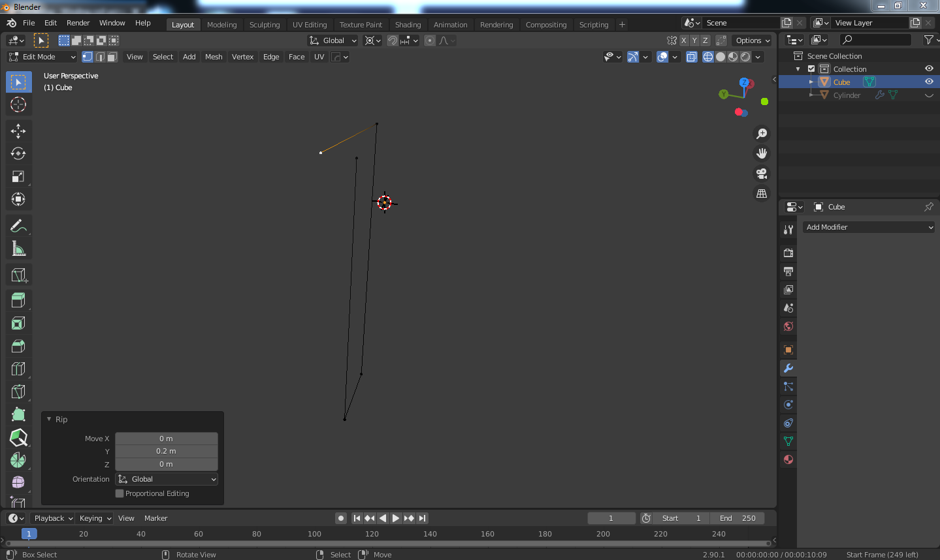Screen dimensions: 940x560
Task: Open the Particles properties tab
Action: [x=788, y=386]
